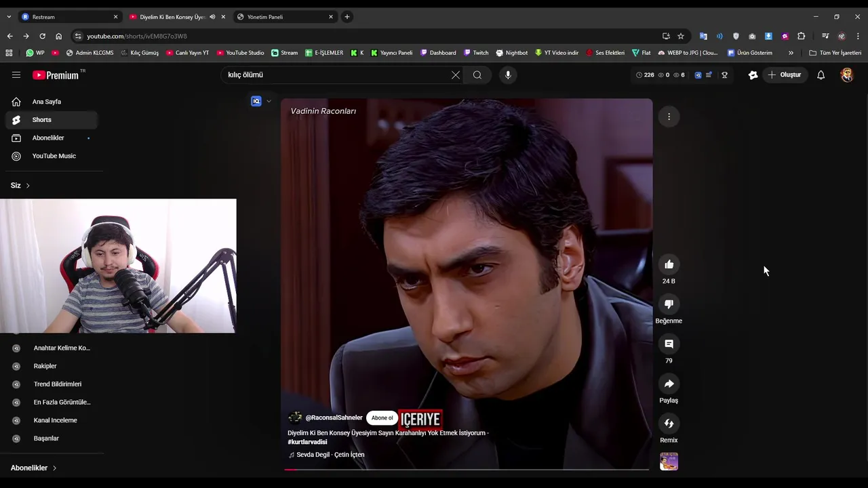868x488 pixels.
Task: Open the #kurtlarvadisi hashtag
Action: 307,442
